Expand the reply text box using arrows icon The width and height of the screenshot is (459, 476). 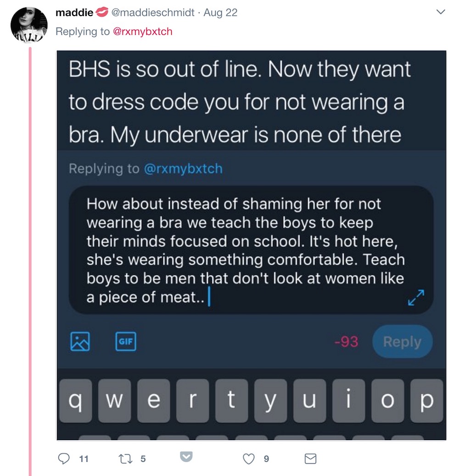coord(416,297)
